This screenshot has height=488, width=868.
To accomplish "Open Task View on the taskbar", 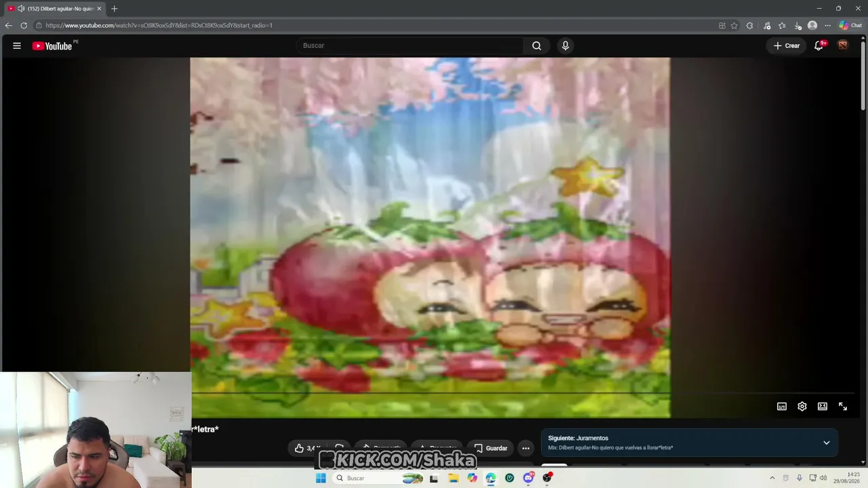I will tap(434, 478).
